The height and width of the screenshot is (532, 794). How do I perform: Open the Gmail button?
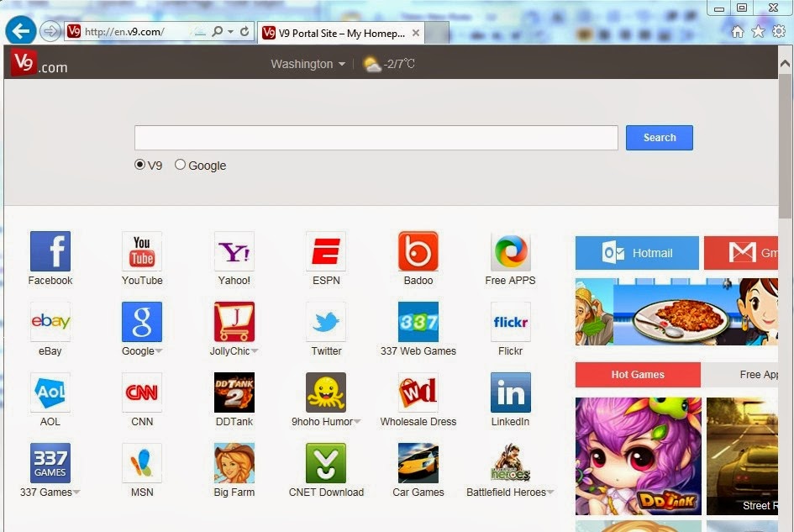pos(741,253)
